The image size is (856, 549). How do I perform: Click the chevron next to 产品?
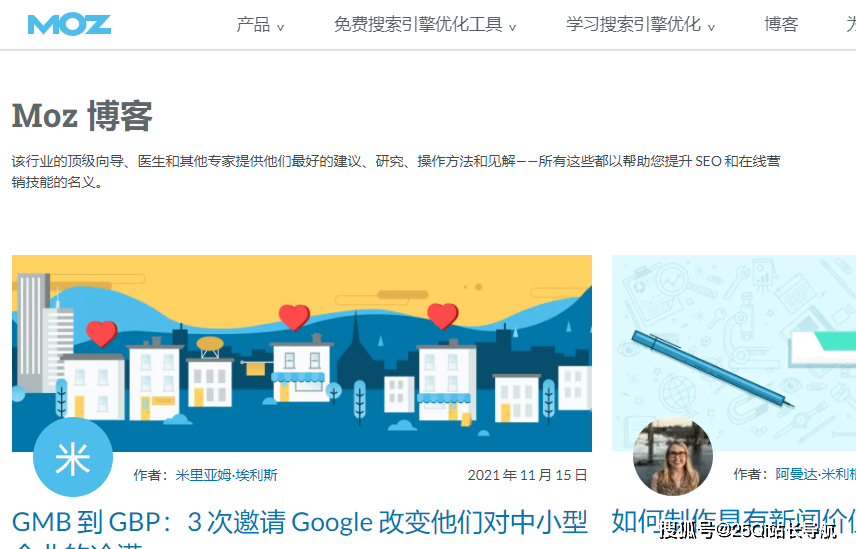(x=280, y=27)
